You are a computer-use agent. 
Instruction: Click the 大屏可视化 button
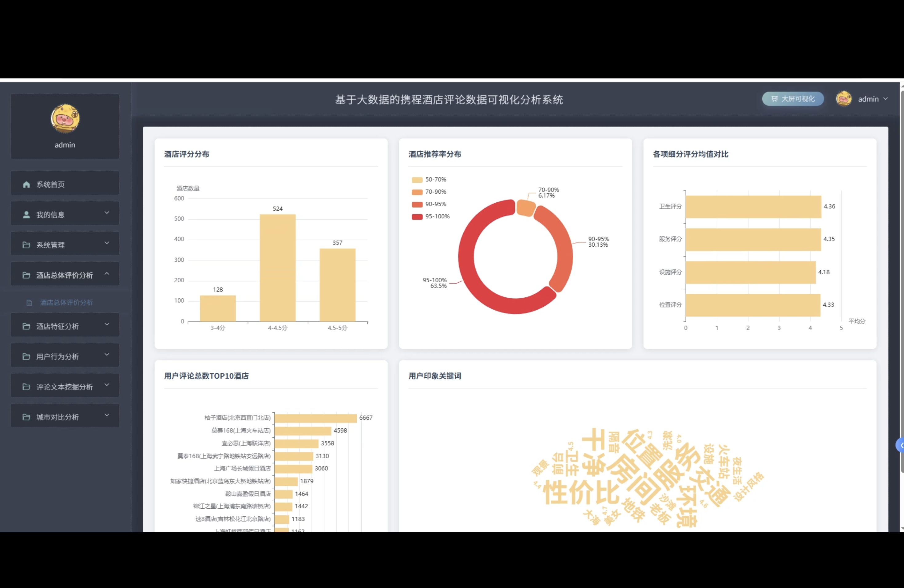coord(793,99)
